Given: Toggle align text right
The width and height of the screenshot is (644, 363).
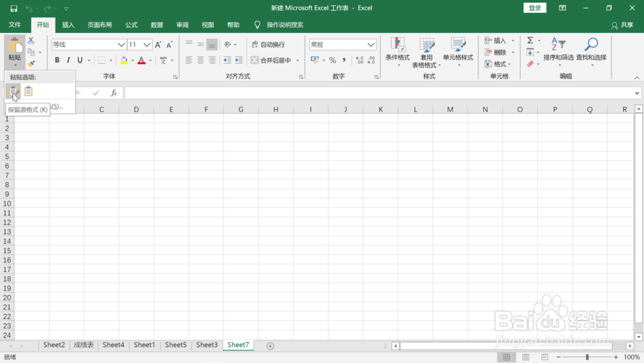Looking at the screenshot, I should [212, 61].
